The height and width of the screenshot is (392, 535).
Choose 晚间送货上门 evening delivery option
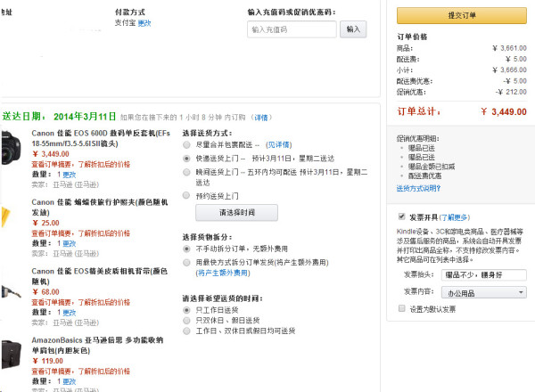(186, 172)
